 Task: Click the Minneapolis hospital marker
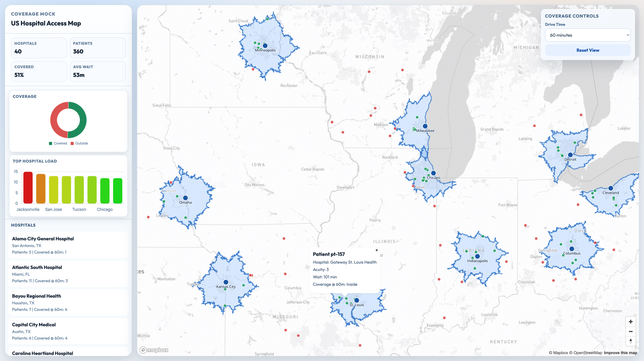coord(265,46)
